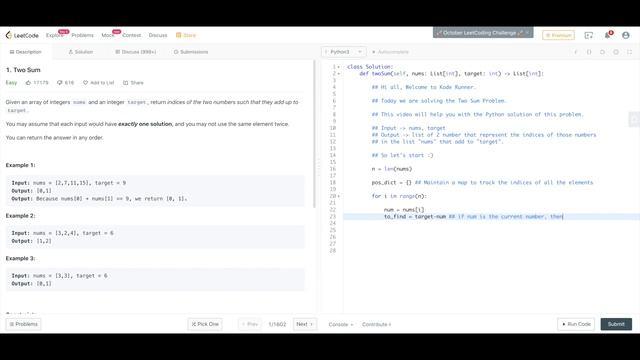
Task: Collapse the def twoSum fold arrow on line 2
Action: (338, 74)
